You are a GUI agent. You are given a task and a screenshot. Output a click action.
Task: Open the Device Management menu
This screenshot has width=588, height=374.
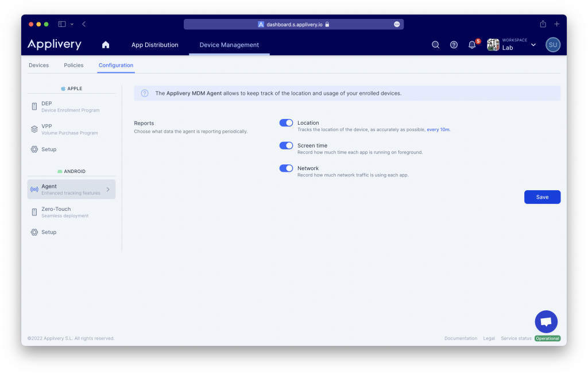click(229, 45)
